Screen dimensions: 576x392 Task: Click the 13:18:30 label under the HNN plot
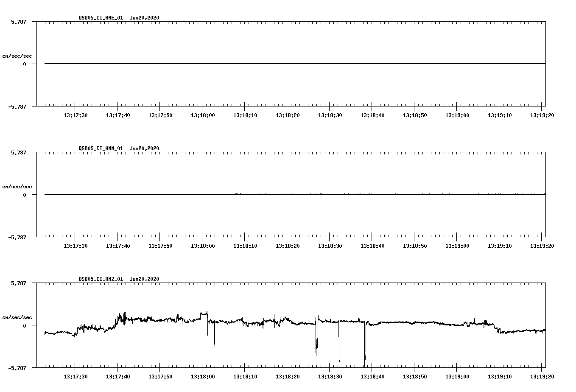(330, 246)
